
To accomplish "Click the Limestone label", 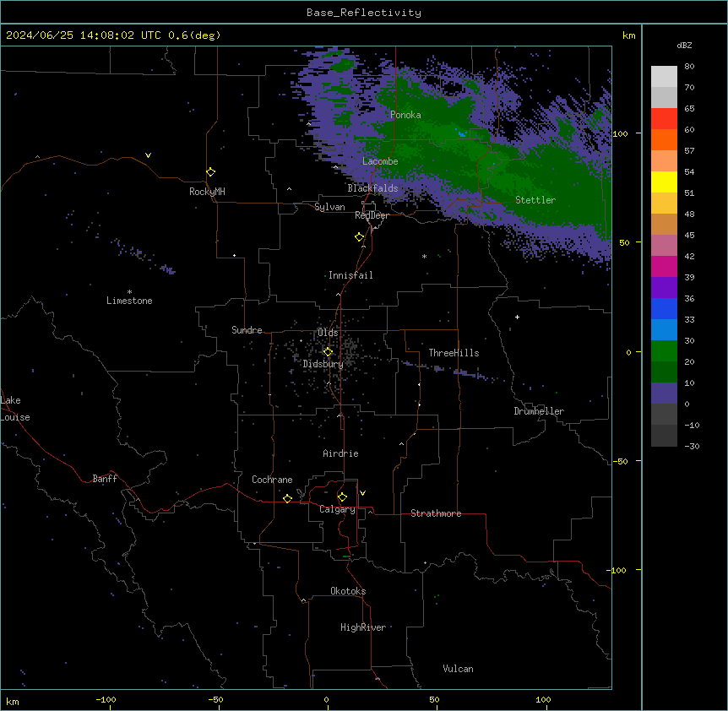I will point(129,301).
